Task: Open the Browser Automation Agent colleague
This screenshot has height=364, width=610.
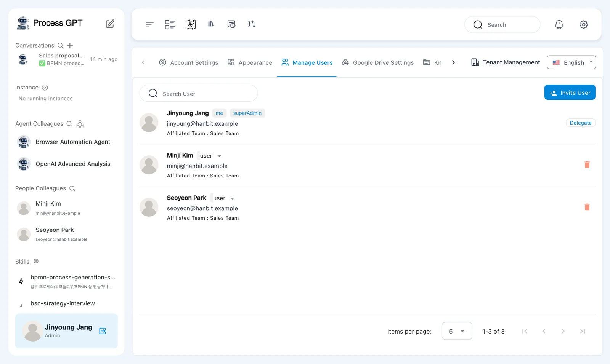Action: 67,142
